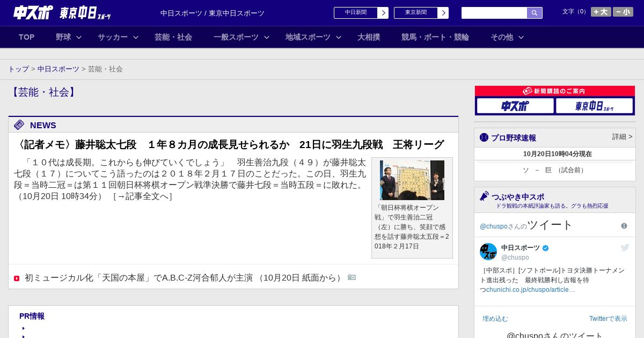Expand the サッカー dropdown chevron
Screen dimensions: 644x338
pos(136,37)
